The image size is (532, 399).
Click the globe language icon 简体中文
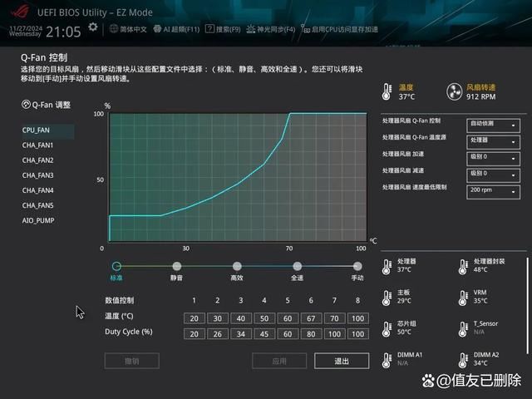tap(114, 29)
